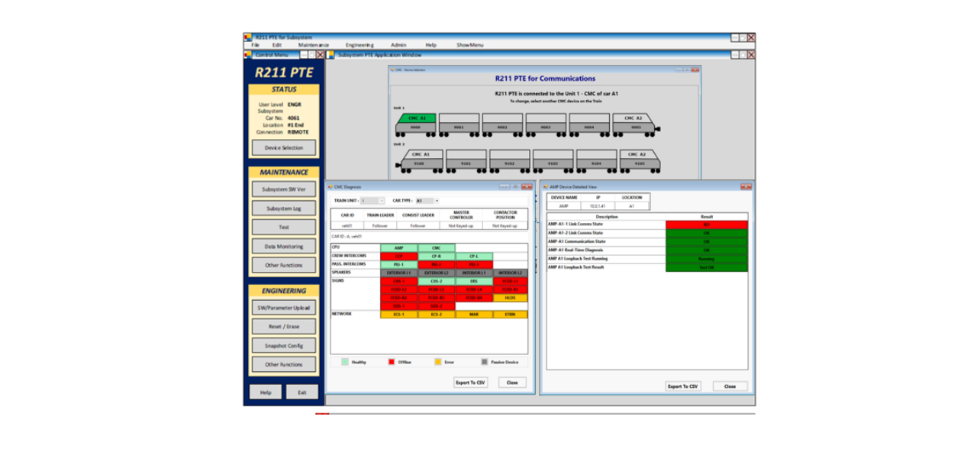The image size is (980, 449).
Task: Click the PEI-1 passenger intercom cell
Action: (x=398, y=264)
